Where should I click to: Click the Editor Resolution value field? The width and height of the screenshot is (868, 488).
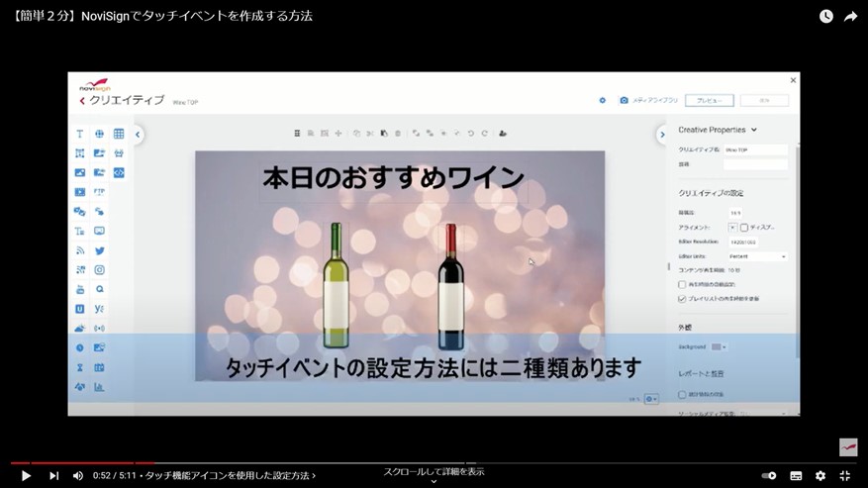(x=743, y=243)
